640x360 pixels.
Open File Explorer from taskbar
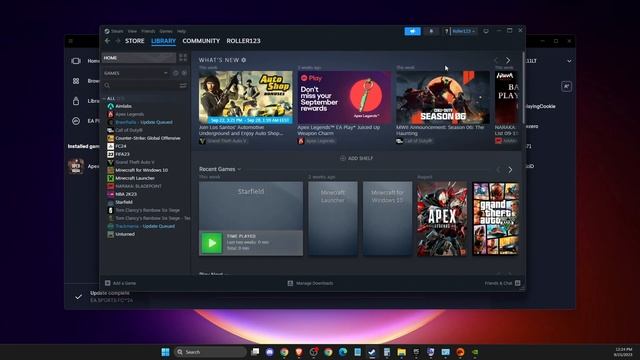coord(402,352)
